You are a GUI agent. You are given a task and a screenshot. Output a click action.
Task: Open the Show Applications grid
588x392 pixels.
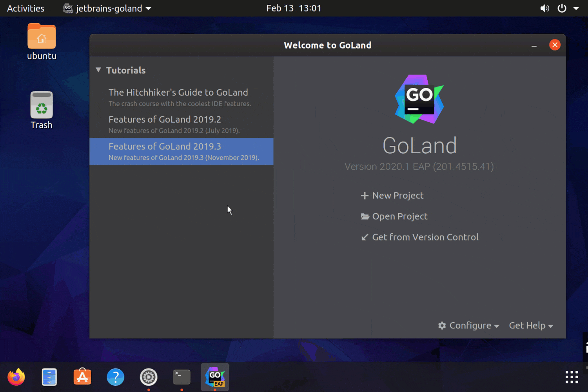pos(571,377)
